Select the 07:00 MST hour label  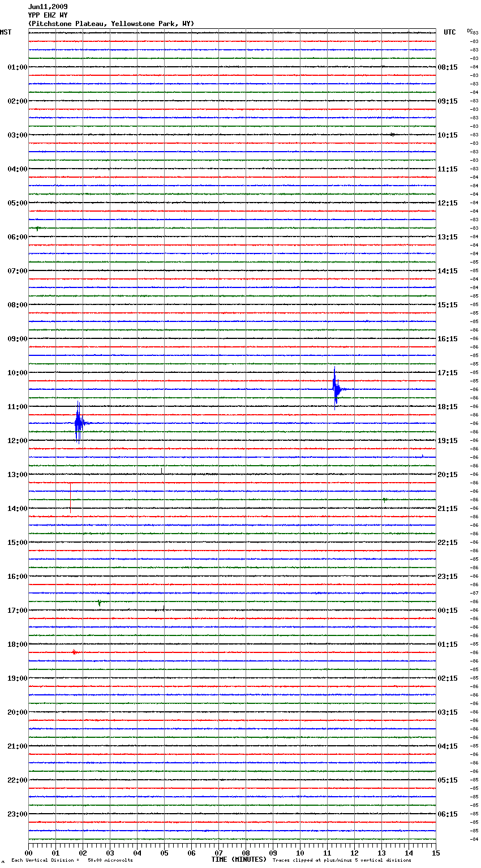18,271
